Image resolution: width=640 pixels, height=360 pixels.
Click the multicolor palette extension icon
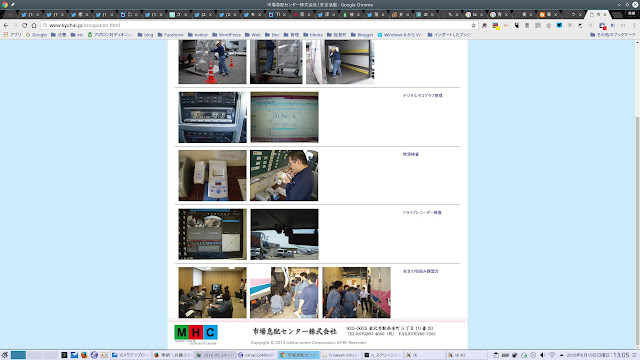pos(496,26)
